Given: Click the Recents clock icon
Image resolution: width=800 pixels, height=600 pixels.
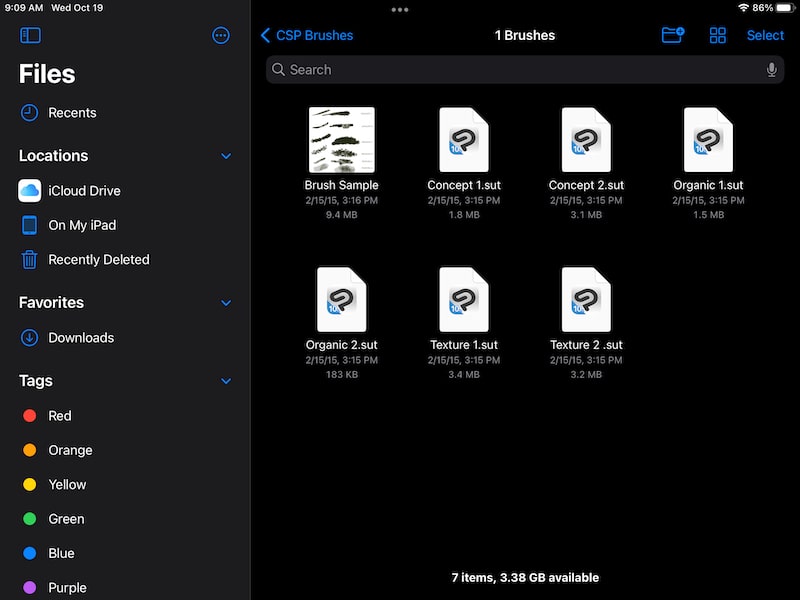Looking at the screenshot, I should [x=30, y=113].
